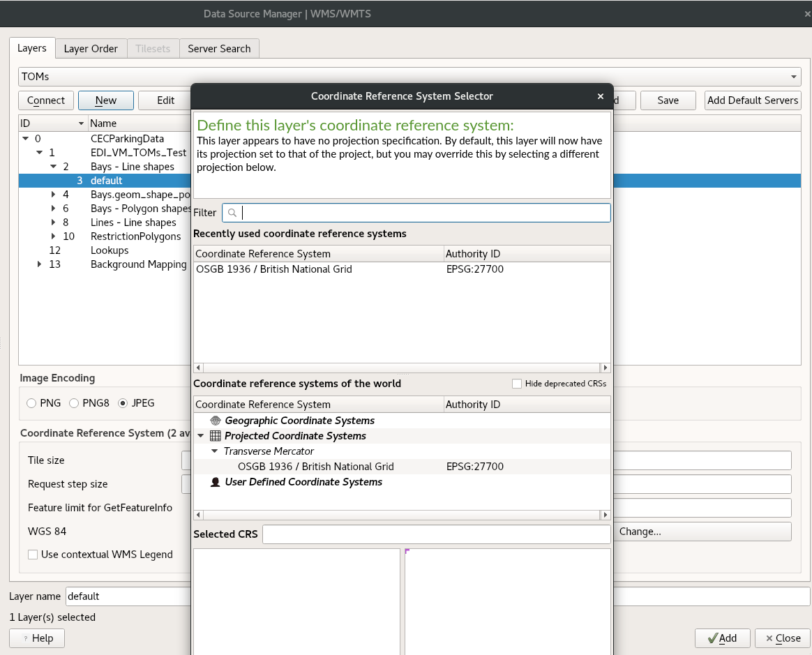Click the magnifier icon in the Filter box
This screenshot has width=812, height=655.
[232, 213]
